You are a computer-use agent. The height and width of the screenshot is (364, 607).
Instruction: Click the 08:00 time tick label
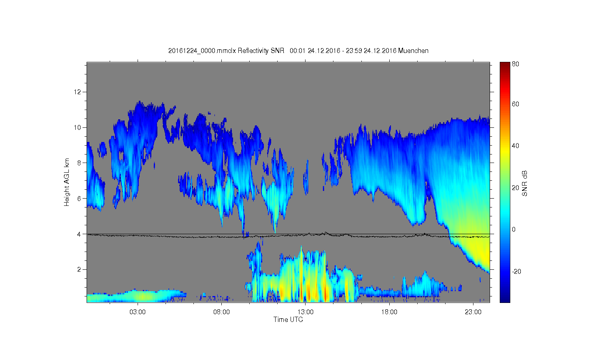coord(222,312)
